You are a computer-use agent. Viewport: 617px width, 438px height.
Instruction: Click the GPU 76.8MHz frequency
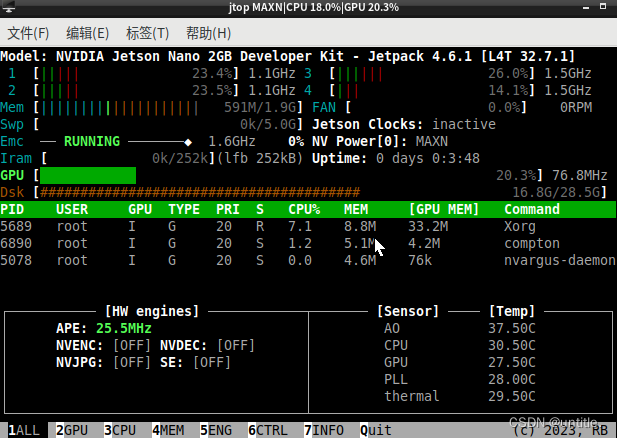point(580,176)
